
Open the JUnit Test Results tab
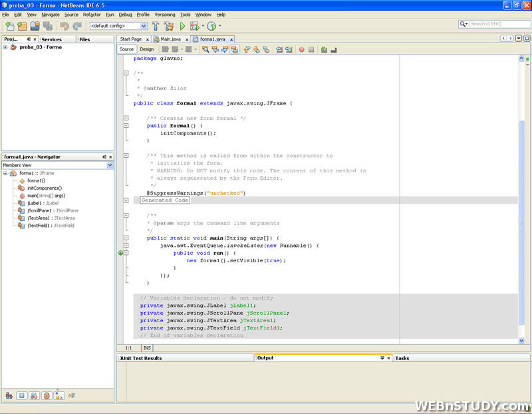pyautogui.click(x=141, y=358)
